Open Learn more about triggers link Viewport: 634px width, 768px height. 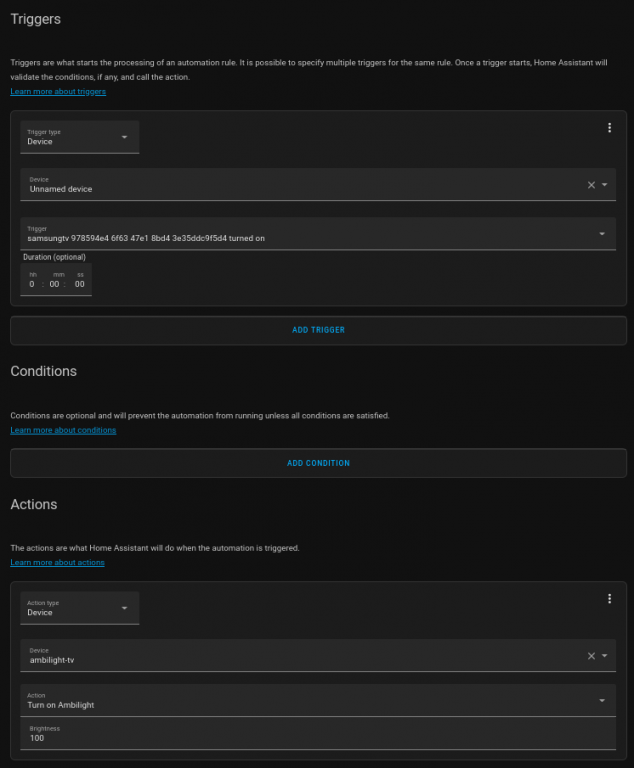(x=58, y=92)
